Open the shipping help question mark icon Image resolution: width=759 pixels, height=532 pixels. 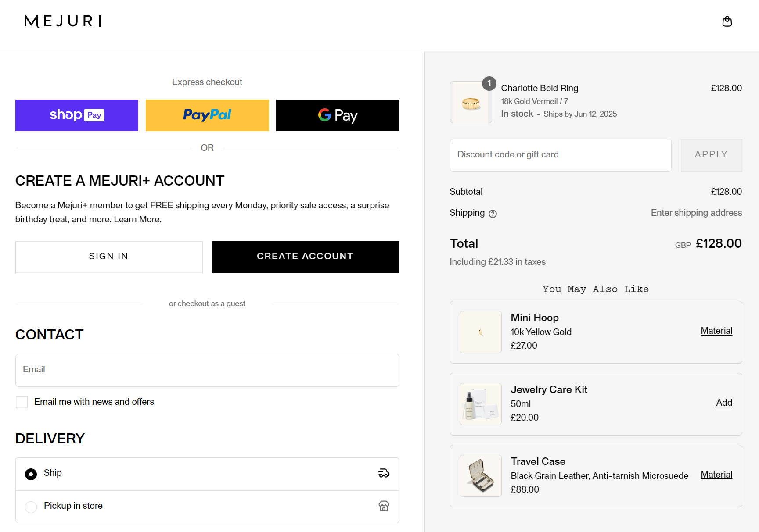[493, 214]
